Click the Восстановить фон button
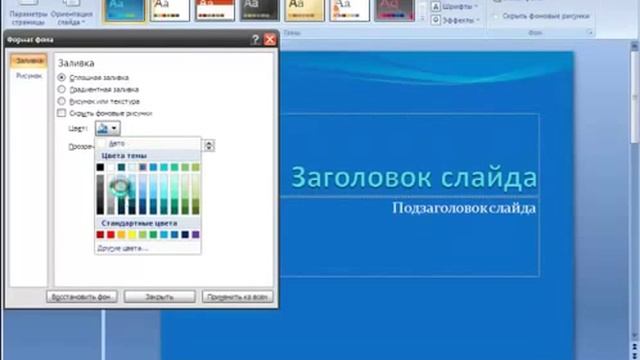 [82, 297]
